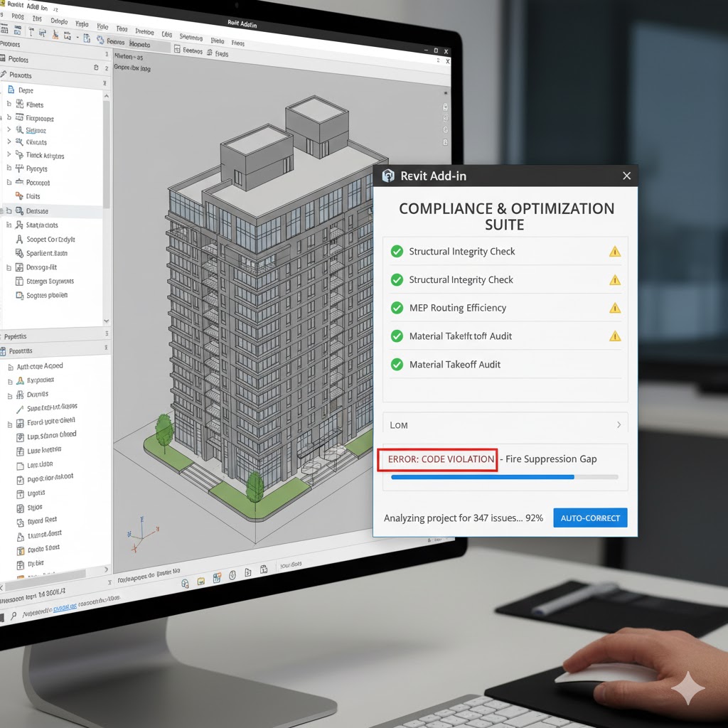This screenshot has height=728, width=728.
Task: Open the Yinglo menu in menu bar
Action: pos(82,23)
